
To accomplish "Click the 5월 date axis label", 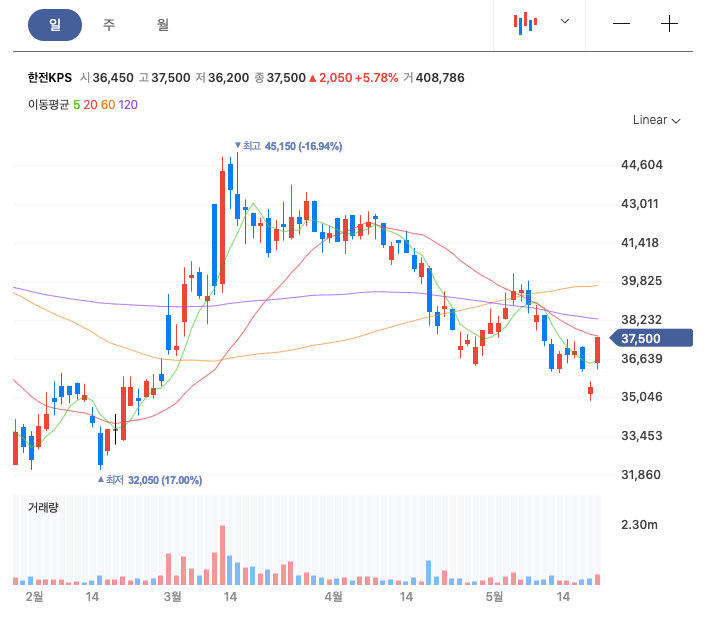I will 495,597.
